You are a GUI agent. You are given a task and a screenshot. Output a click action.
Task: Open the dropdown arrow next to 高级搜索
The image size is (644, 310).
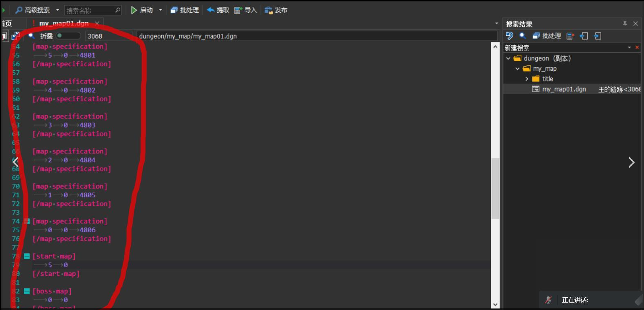point(57,10)
